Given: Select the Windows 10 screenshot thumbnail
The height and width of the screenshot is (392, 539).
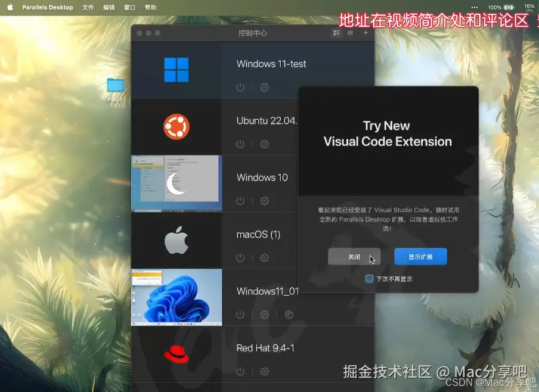Looking at the screenshot, I should [176, 183].
